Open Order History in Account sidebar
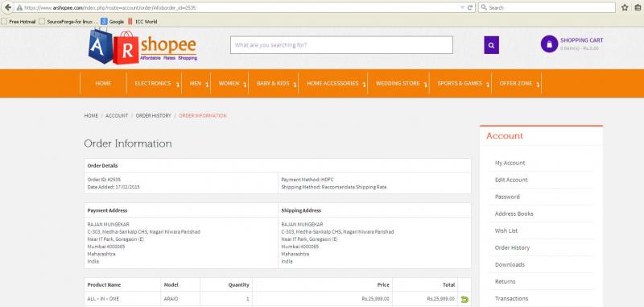Viewport: 644px width, 307px height. point(512,248)
